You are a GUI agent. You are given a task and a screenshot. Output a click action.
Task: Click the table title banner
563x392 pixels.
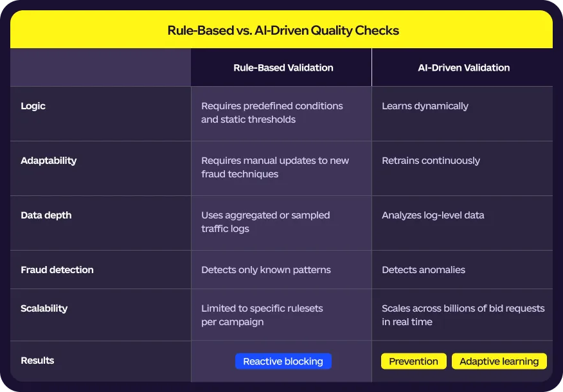281,30
